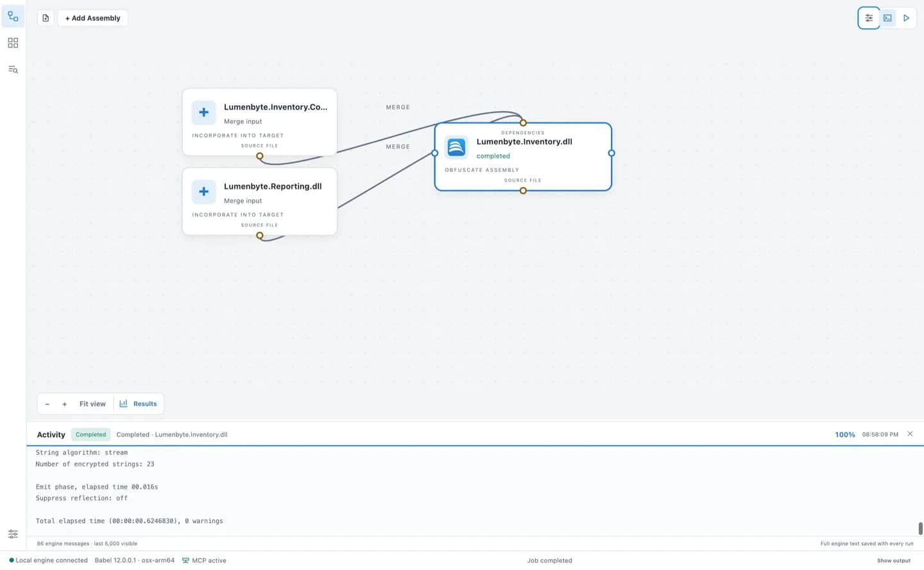Open the search list view in sidebar
This screenshot has width=924, height=570.
[x=13, y=69]
